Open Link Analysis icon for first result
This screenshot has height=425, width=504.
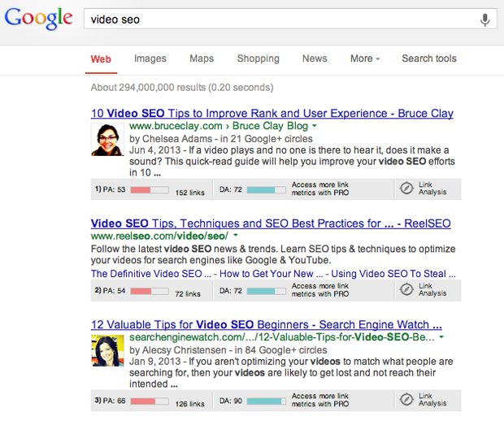406,189
